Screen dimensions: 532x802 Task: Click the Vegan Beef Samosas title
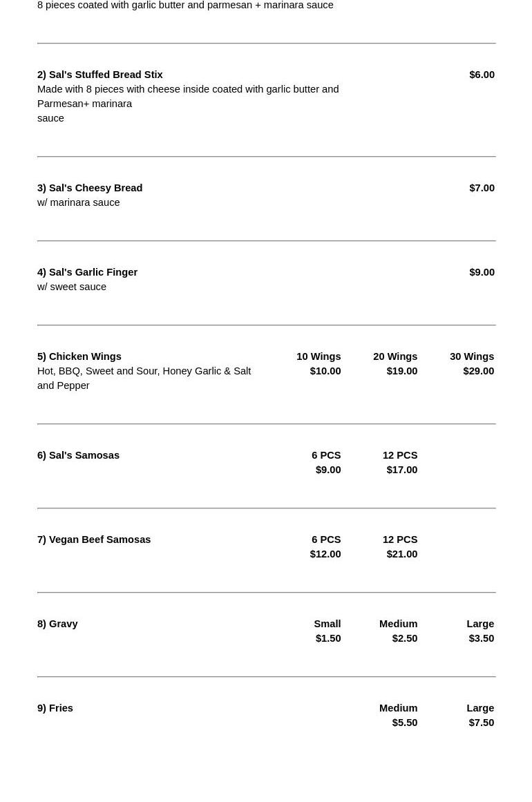click(94, 540)
